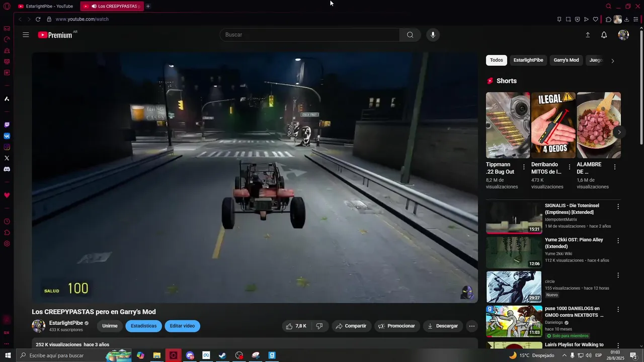Open the Twitch panel in Opera sidebar
The image size is (644, 362).
click(7, 125)
